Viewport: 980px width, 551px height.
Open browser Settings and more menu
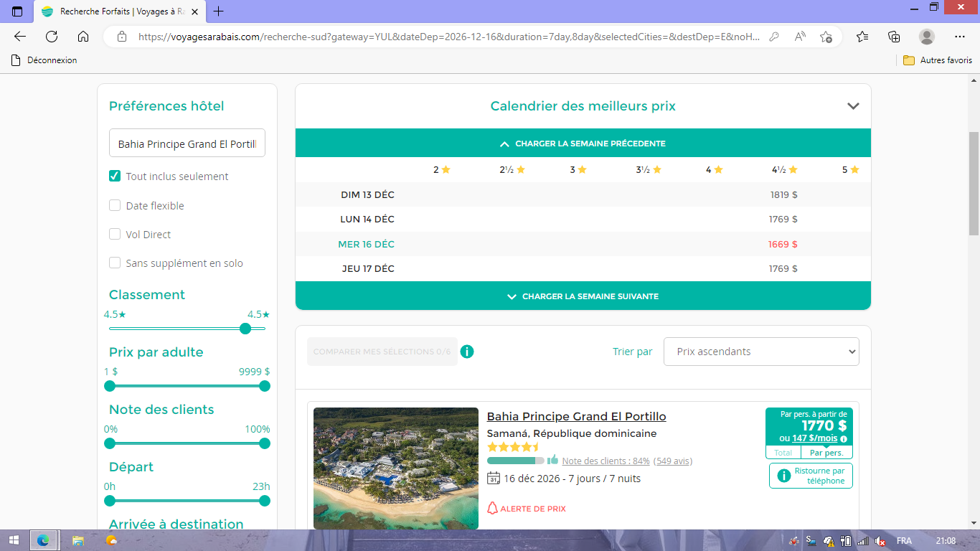[960, 37]
